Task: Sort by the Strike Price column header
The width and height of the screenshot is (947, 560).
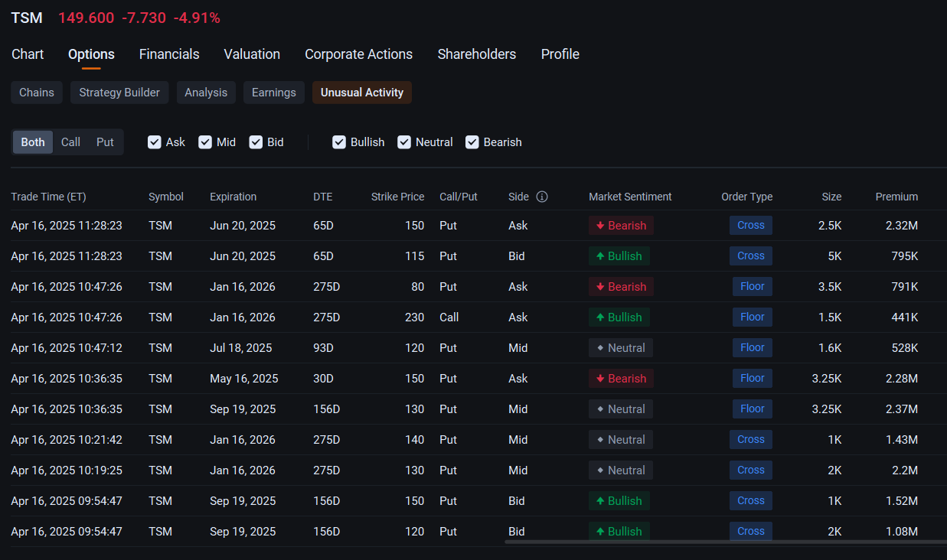Action: pos(397,197)
